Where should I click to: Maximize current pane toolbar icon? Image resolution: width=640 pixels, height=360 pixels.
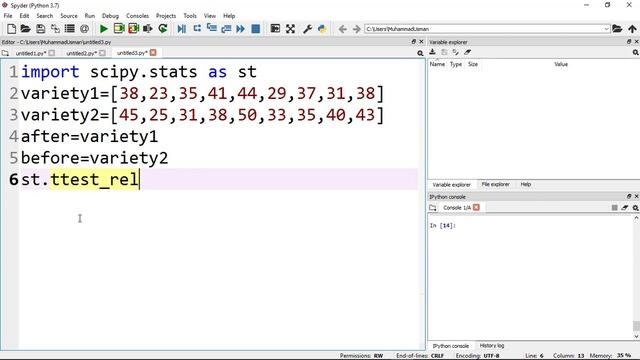[275, 29]
